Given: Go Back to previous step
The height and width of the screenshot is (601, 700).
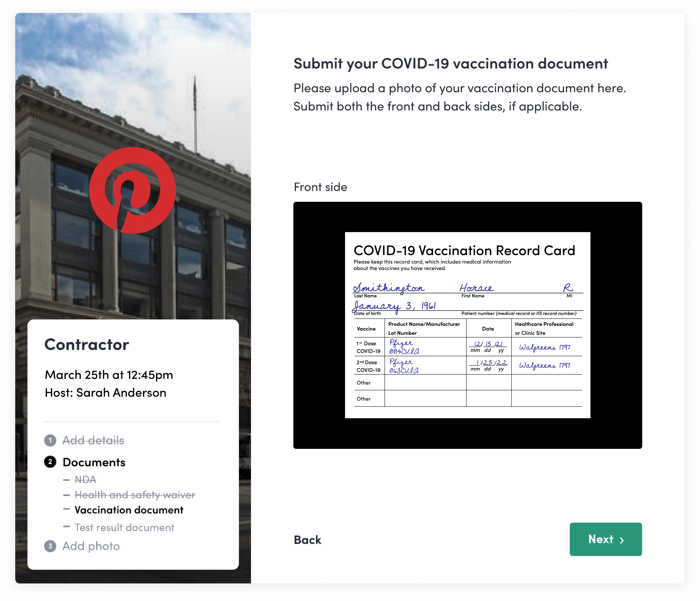Looking at the screenshot, I should tap(307, 540).
